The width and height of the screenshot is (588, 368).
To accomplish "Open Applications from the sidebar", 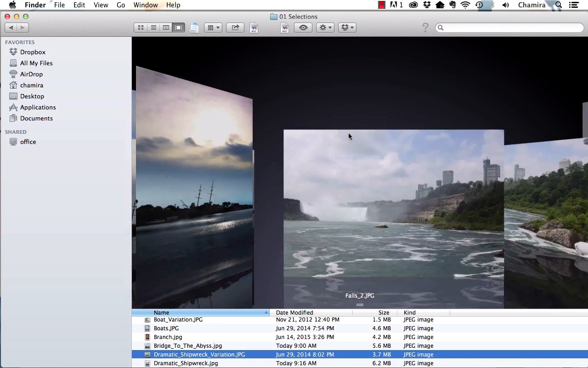I will [x=38, y=107].
